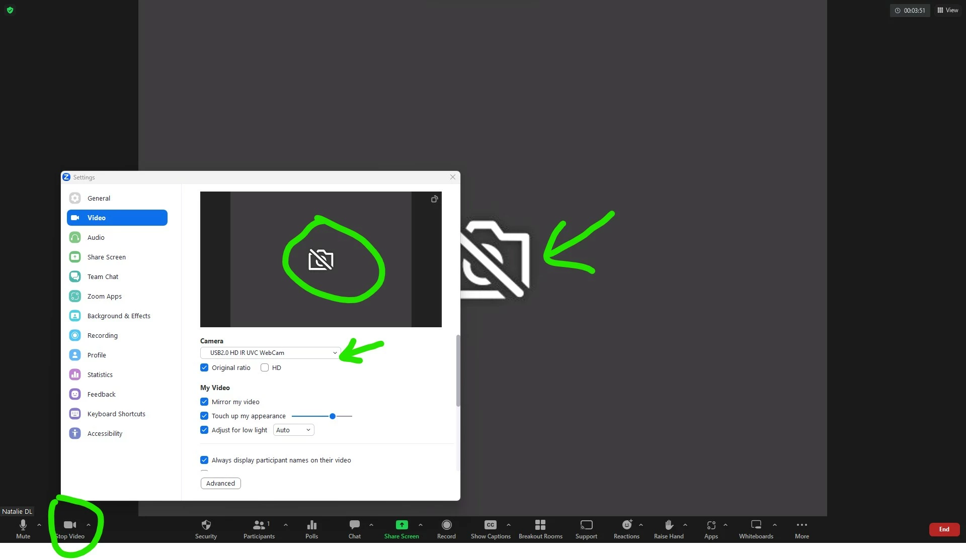This screenshot has width=966, height=560.
Task: Switch to the Audio settings tab
Action: [x=96, y=238]
